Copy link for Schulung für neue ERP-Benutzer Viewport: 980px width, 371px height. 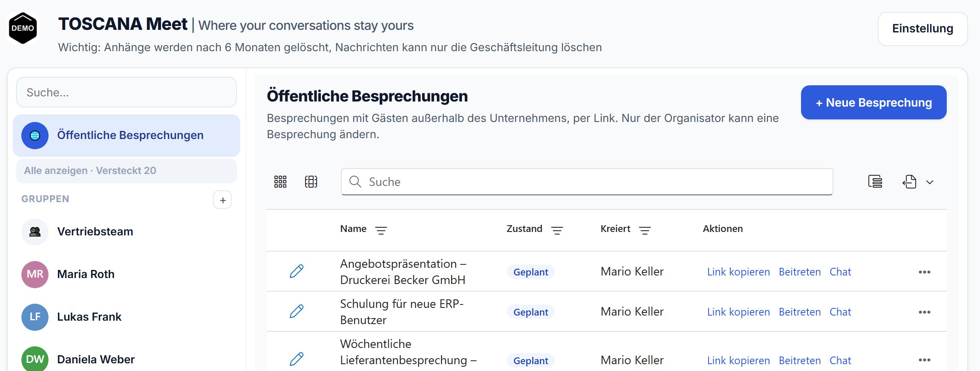click(x=738, y=312)
